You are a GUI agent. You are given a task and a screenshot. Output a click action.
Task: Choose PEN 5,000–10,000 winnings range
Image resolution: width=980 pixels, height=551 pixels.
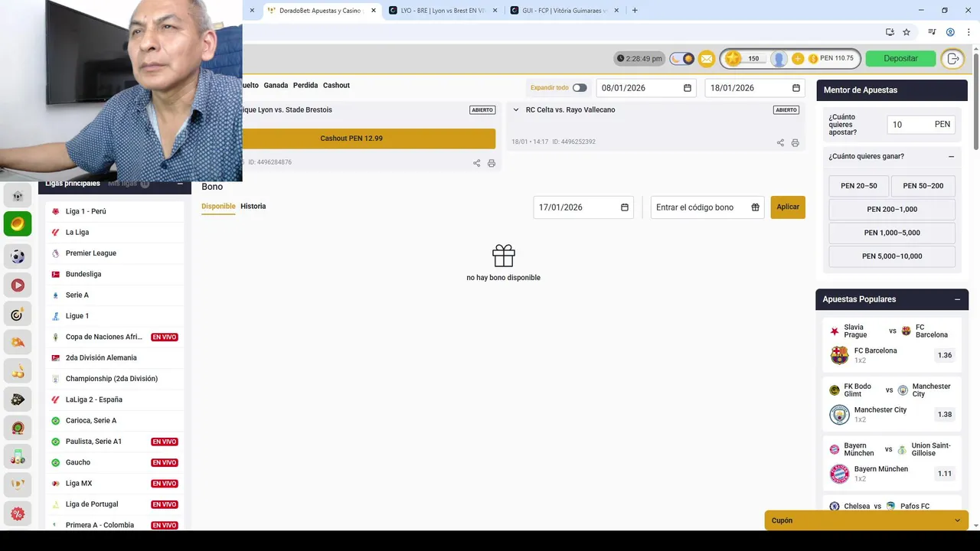coord(892,256)
